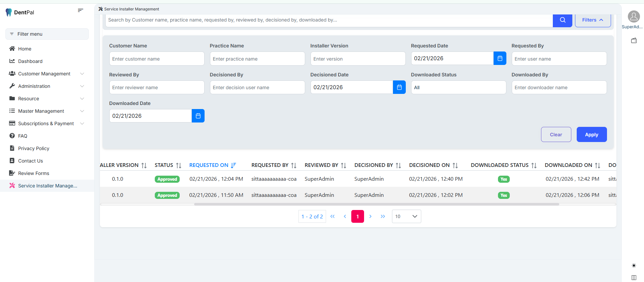The height and width of the screenshot is (282, 644).
Task: Click the Clear filters button
Action: (x=556, y=135)
